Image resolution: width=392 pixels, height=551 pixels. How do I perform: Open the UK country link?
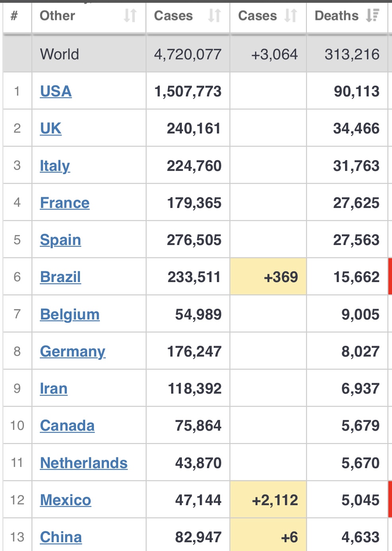click(x=51, y=128)
